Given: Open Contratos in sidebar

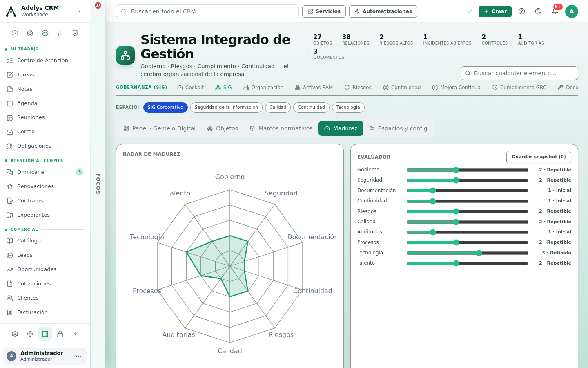Looking at the screenshot, I should (45, 201).
